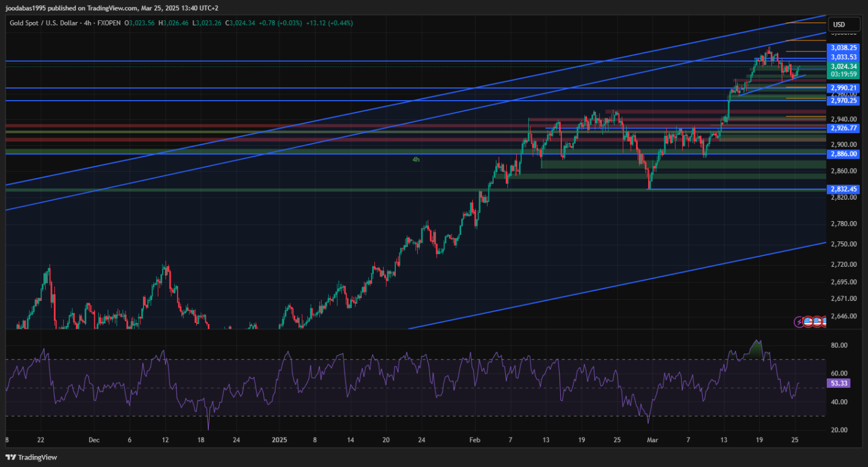Click the Feb label on the time axis
868x467 pixels.
tap(475, 440)
